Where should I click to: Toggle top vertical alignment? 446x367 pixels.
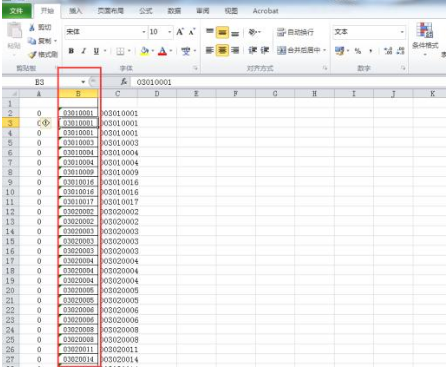210,32
